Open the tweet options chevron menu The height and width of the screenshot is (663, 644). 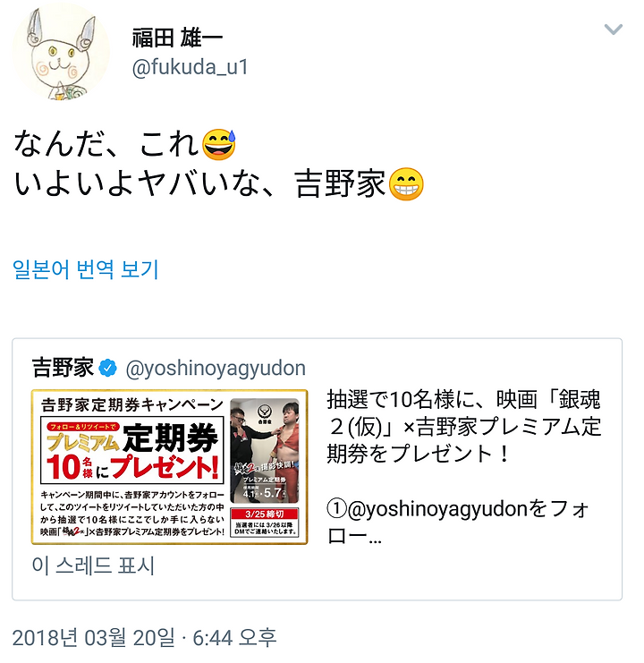click(613, 30)
